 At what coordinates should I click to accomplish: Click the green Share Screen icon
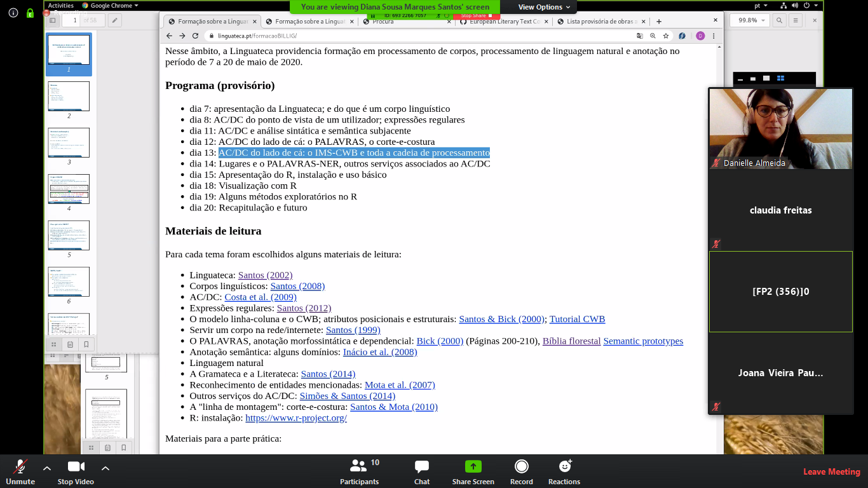coord(473,466)
